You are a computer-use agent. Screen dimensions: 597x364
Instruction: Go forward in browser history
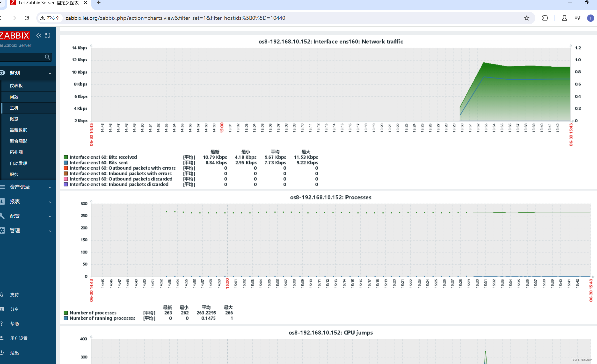pyautogui.click(x=14, y=18)
